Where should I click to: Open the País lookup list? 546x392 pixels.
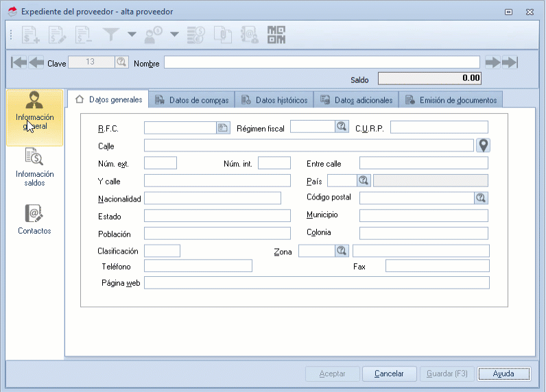pos(364,180)
